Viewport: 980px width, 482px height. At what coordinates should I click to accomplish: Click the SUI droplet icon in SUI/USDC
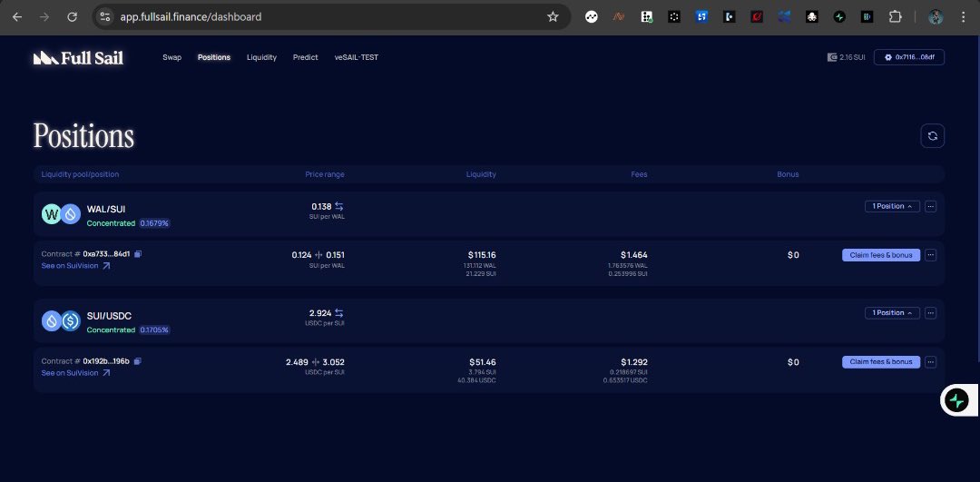tap(51, 321)
